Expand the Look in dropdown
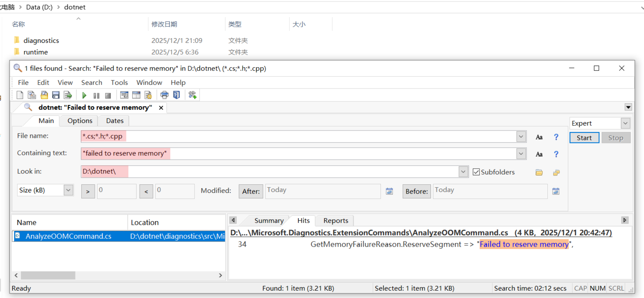This screenshot has height=298, width=644. (463, 171)
